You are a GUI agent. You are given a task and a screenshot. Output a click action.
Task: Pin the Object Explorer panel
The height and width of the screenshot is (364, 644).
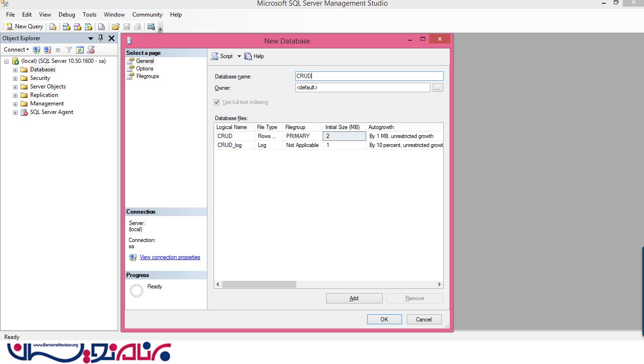tap(101, 38)
